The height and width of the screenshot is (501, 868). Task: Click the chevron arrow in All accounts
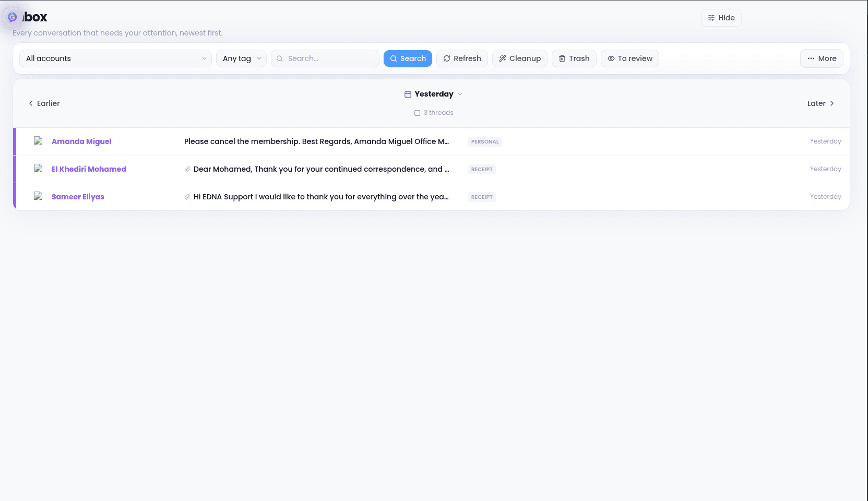pyautogui.click(x=204, y=58)
